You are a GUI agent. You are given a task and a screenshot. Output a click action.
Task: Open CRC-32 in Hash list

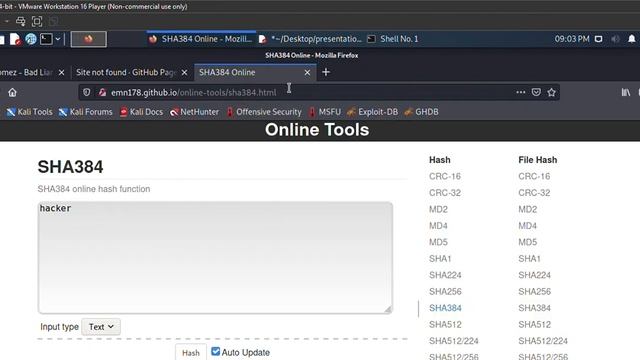445,193
